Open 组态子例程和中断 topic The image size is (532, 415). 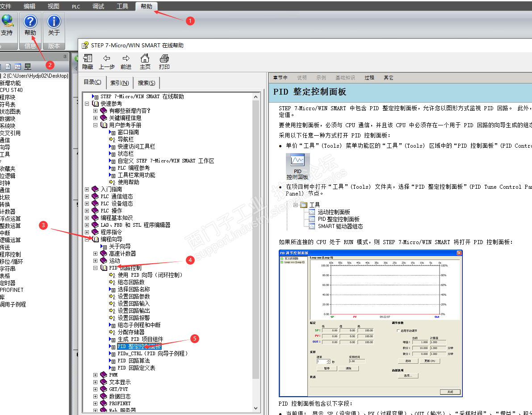[x=139, y=325]
